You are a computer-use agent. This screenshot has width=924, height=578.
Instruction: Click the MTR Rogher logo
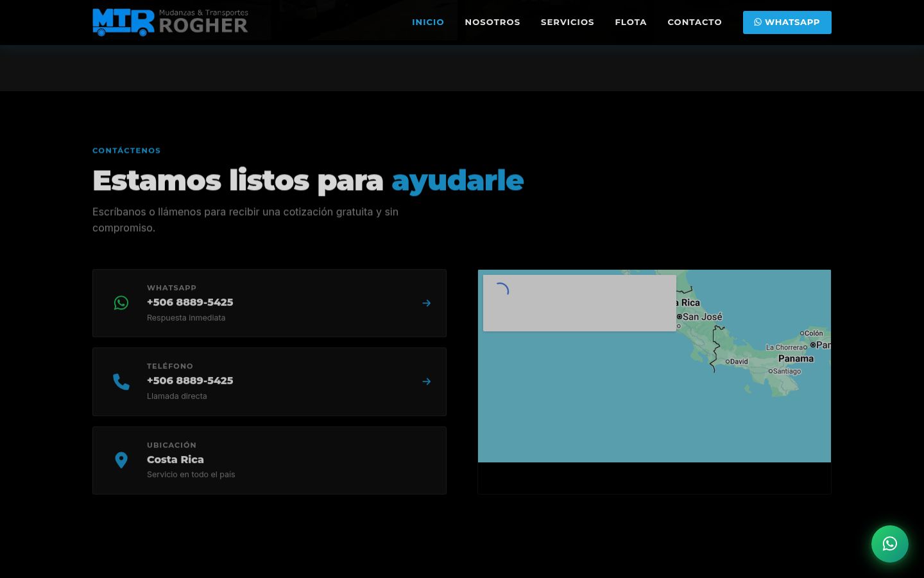[x=170, y=22]
